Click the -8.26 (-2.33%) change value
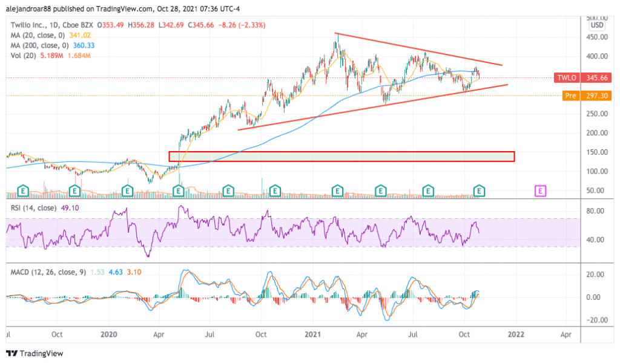This screenshot has width=620, height=364. [241, 25]
